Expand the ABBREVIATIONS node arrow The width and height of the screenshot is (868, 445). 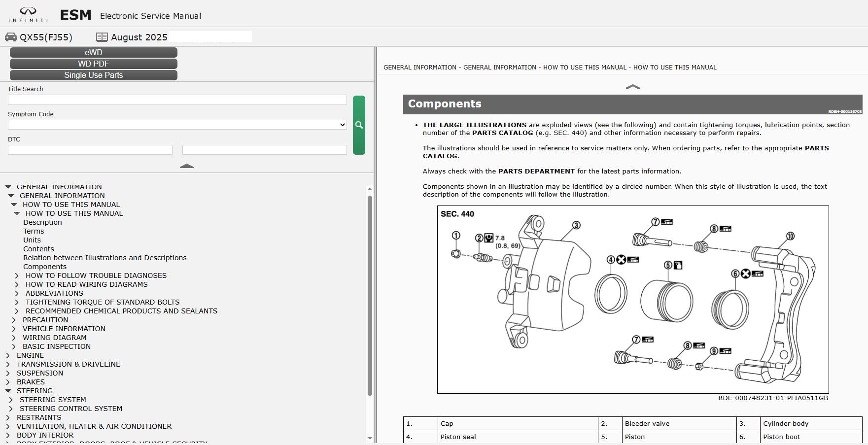[x=17, y=293]
